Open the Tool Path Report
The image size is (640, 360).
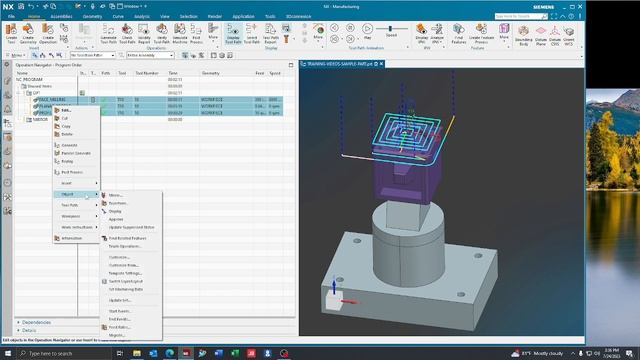point(270,33)
